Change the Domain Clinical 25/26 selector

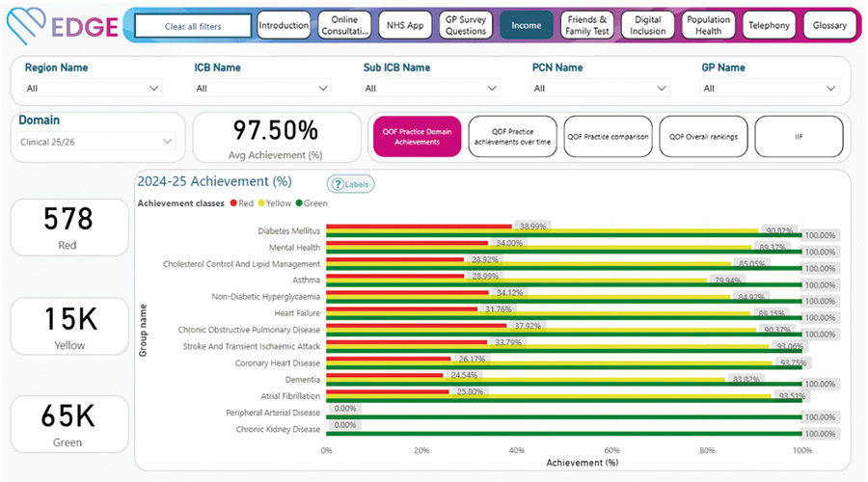coord(98,142)
